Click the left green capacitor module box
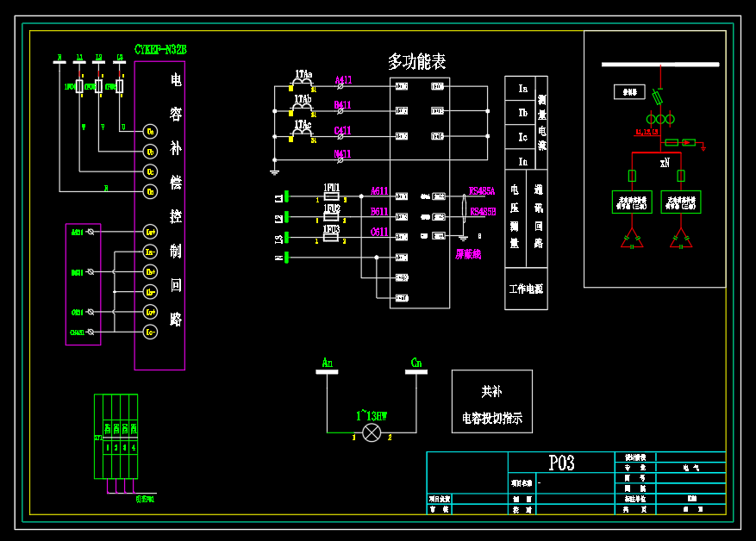 click(x=632, y=202)
